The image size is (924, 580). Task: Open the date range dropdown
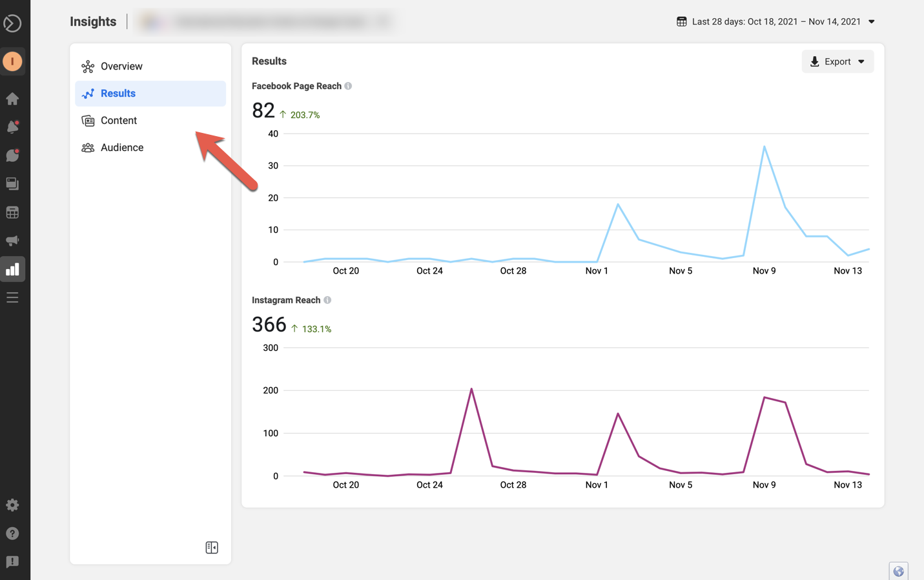pos(776,21)
